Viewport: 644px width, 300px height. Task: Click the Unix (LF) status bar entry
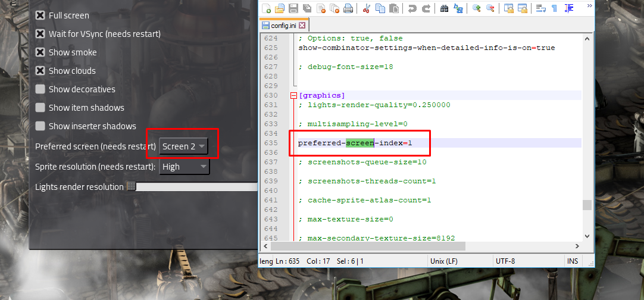coord(444,261)
